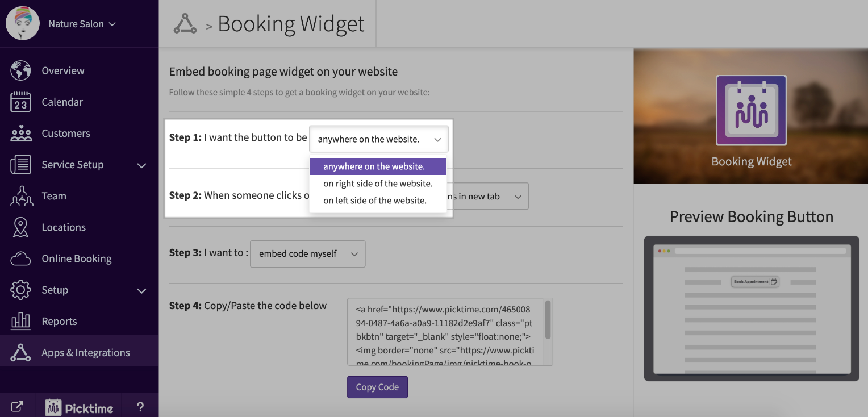Click the Online Booking cloud icon
Screen dimensions: 868x417
pyautogui.click(x=20, y=259)
